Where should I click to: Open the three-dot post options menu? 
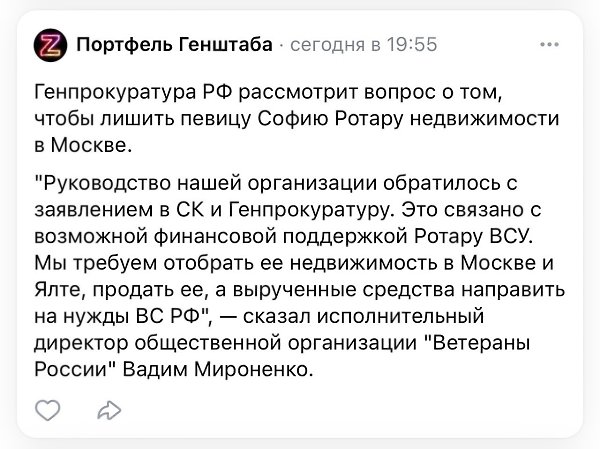pyautogui.click(x=549, y=44)
